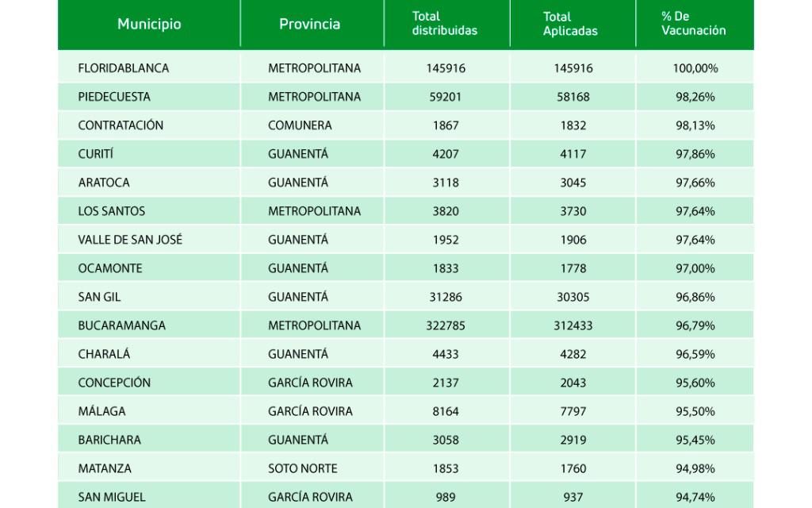Select the 100,00% vaccination percentage
Viewport: 812px width, 508px height.
[695, 68]
